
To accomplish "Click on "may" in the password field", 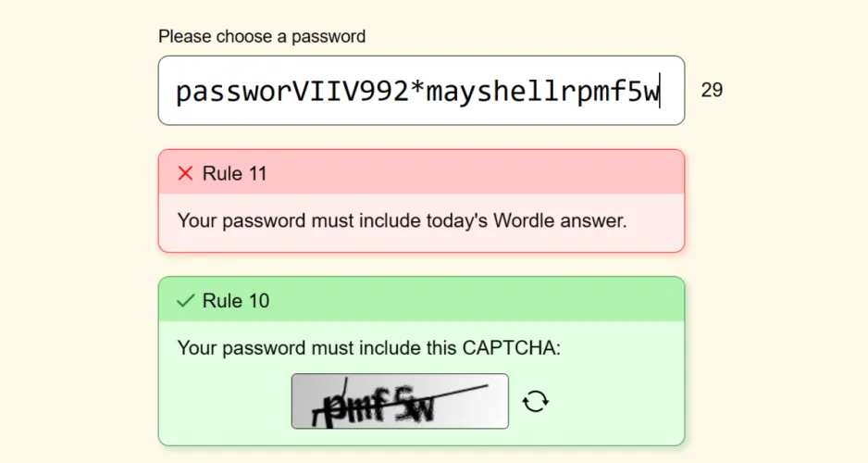I will (x=453, y=92).
